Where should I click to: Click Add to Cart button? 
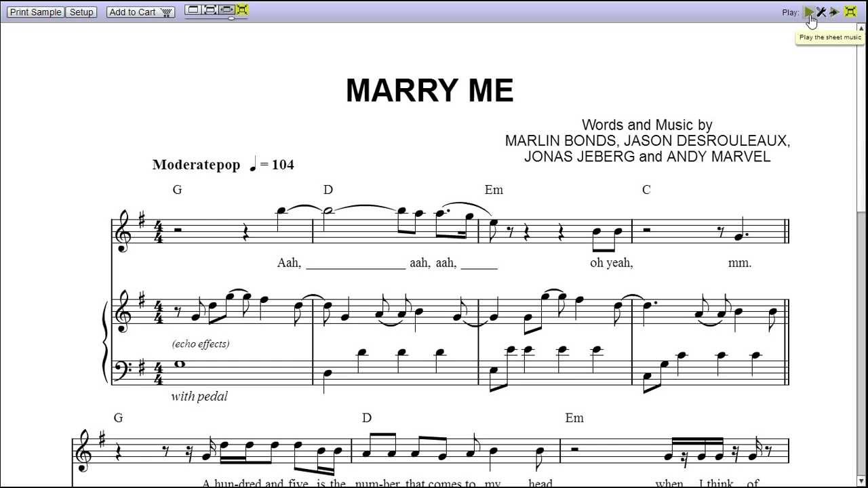coord(140,12)
